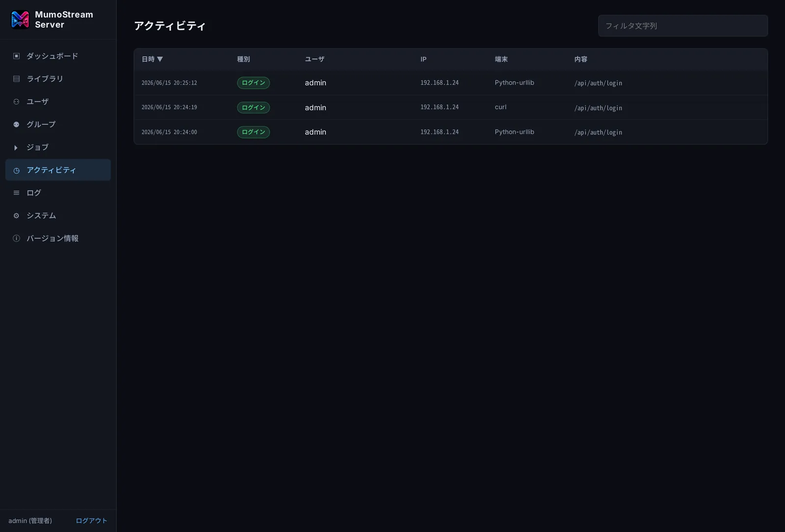785x532 pixels.
Task: Click Python-urllib in 20:25:12 row
Action: (x=514, y=83)
